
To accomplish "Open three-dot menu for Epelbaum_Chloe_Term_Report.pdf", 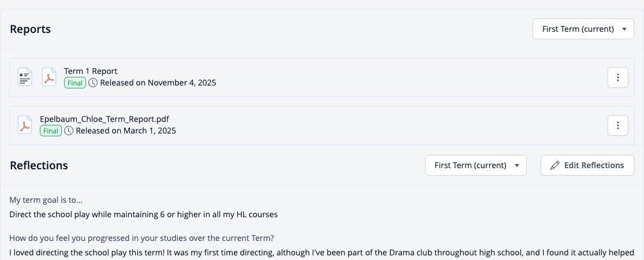I will [x=617, y=125].
